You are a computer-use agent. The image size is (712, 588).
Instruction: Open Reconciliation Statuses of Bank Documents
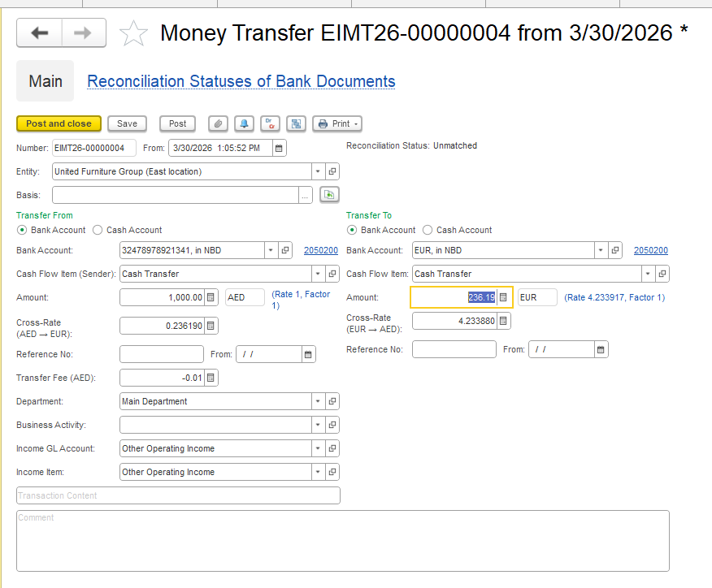pyautogui.click(x=241, y=81)
